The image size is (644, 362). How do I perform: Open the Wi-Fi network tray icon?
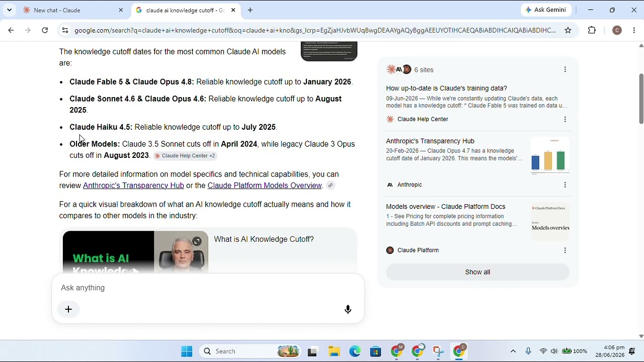click(x=543, y=351)
